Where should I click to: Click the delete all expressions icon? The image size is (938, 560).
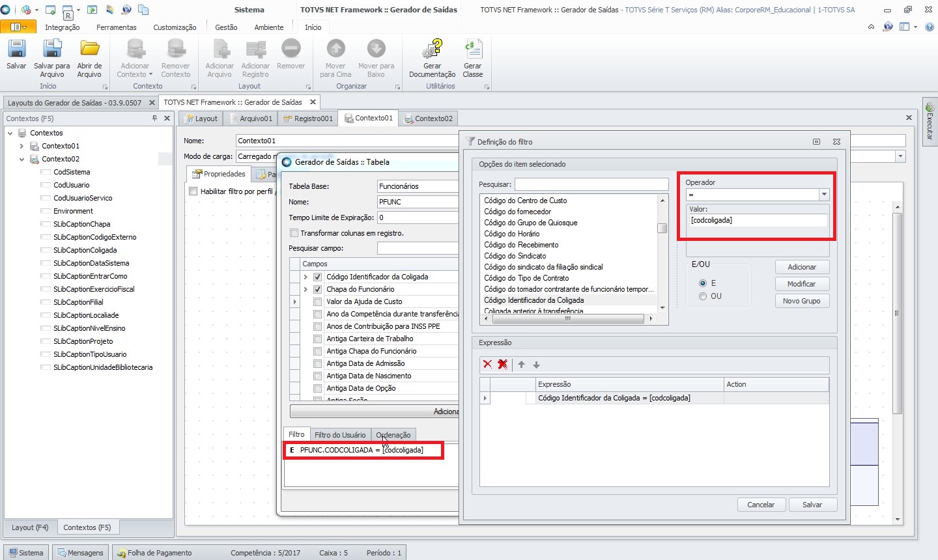(x=503, y=365)
